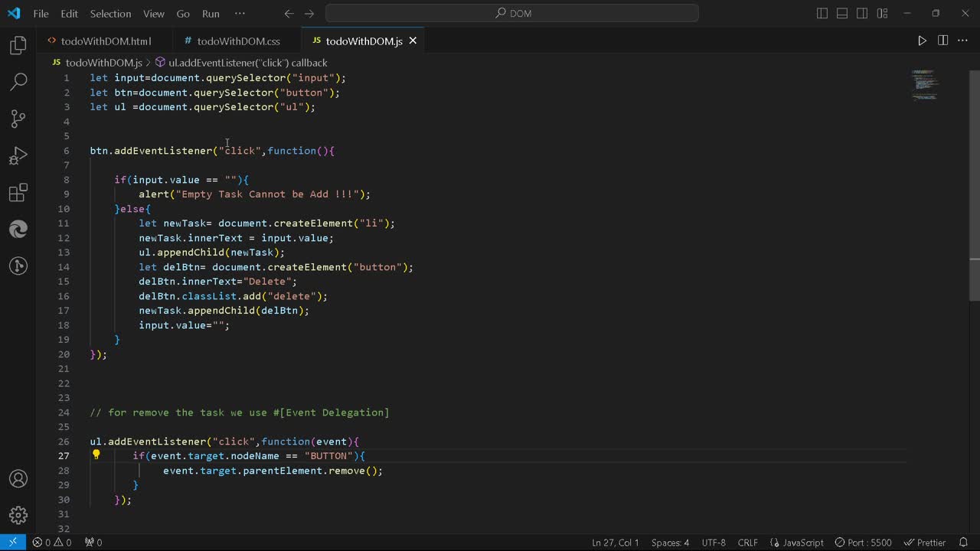980x551 pixels.
Task: Click the Prettier status bar button
Action: [x=925, y=543]
